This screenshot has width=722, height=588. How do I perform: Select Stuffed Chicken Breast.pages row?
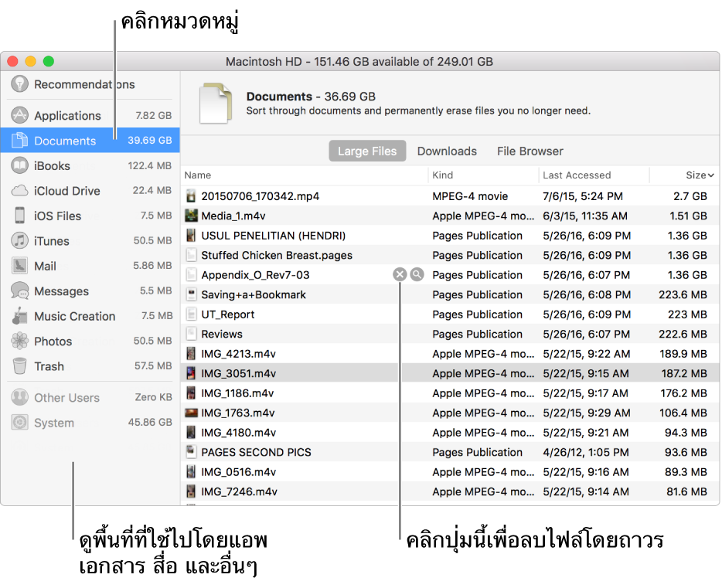[450, 255]
